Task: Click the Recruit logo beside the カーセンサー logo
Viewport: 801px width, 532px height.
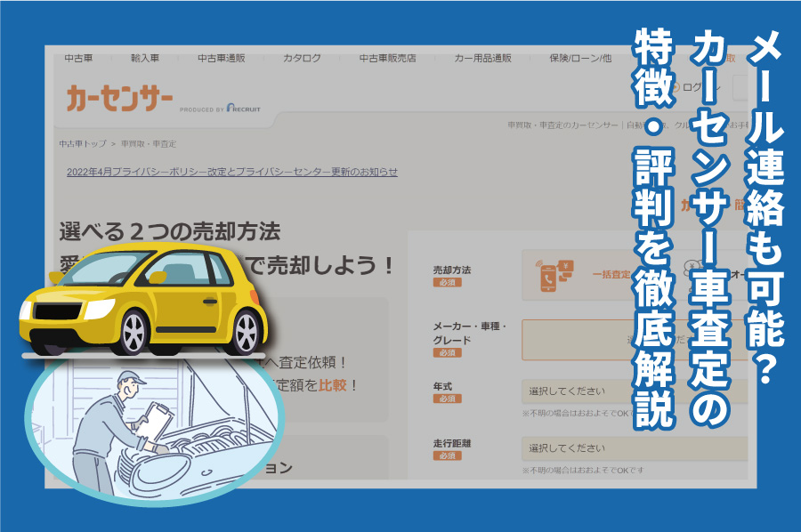Action: 244,109
